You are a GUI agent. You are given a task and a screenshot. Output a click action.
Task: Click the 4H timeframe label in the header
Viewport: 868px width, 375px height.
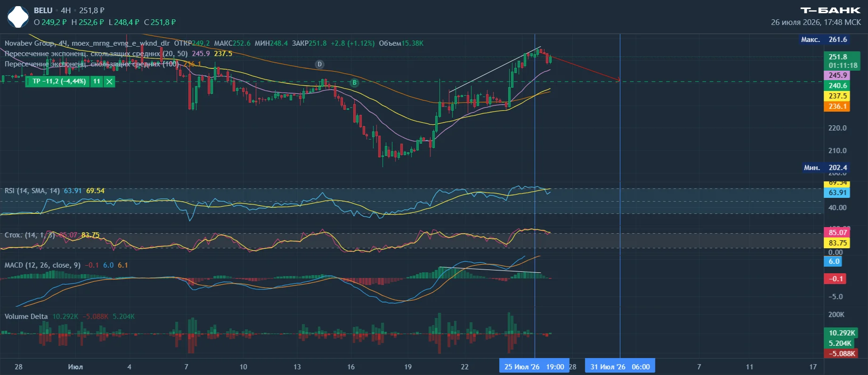pyautogui.click(x=65, y=10)
